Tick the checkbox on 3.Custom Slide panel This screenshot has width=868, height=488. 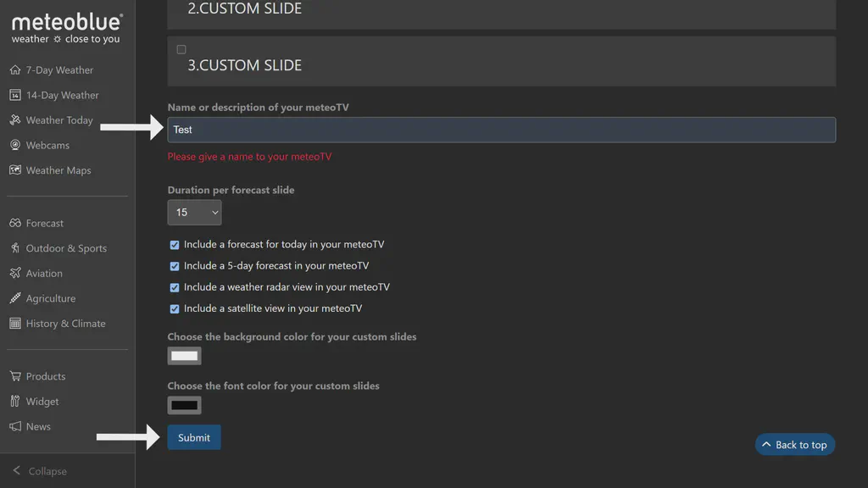click(181, 50)
